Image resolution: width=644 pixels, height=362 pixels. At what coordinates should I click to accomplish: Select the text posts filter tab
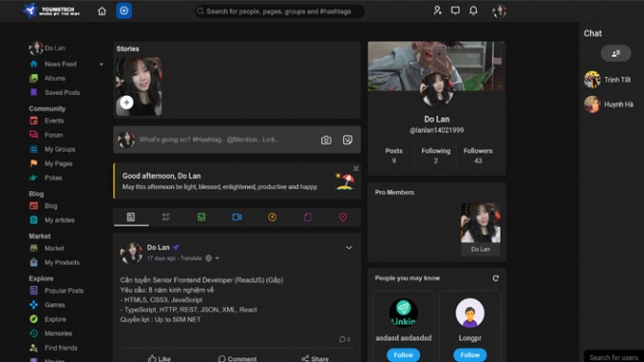pyautogui.click(x=166, y=217)
